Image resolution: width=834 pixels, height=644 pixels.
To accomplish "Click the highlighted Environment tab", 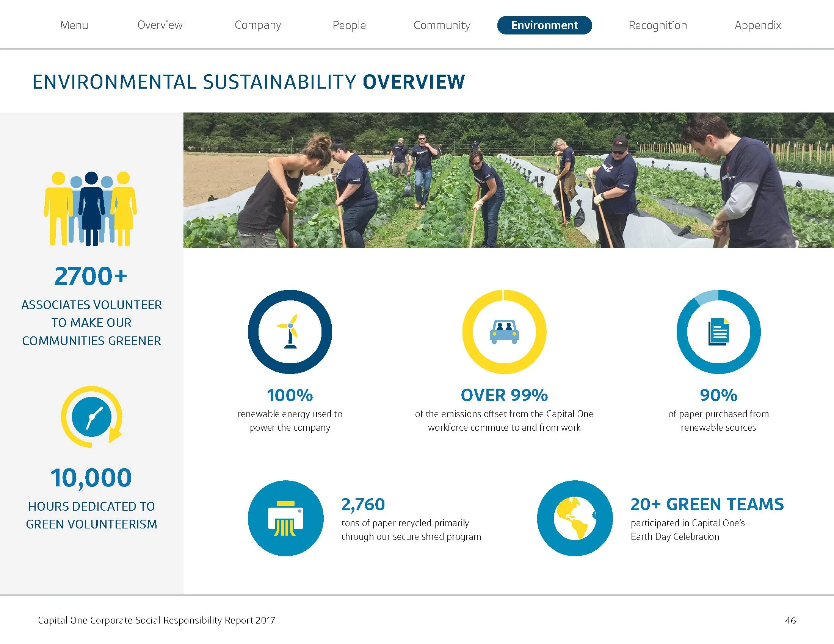I will 544,25.
